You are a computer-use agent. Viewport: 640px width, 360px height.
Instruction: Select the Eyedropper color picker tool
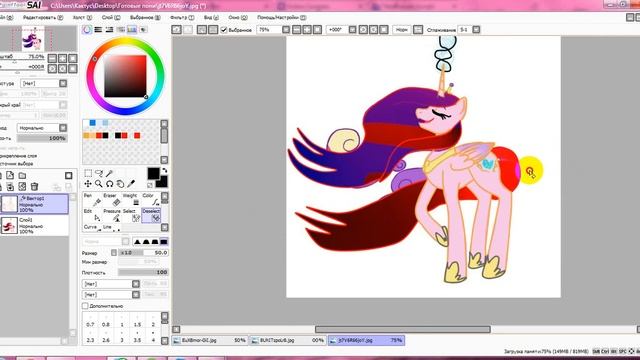click(131, 184)
